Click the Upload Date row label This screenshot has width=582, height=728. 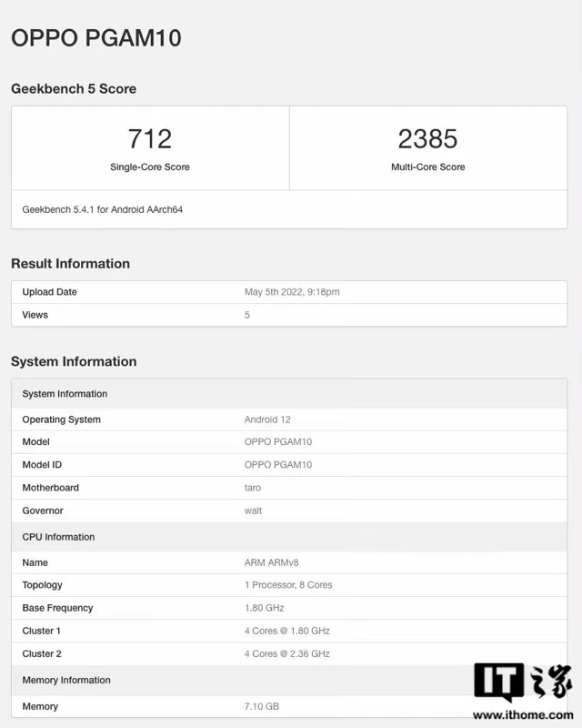[50, 292]
